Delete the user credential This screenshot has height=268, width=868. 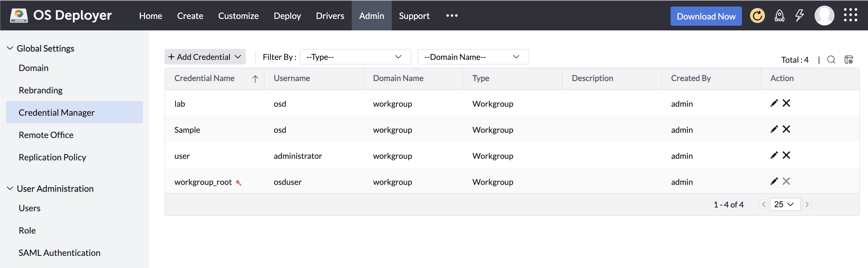[x=786, y=155]
